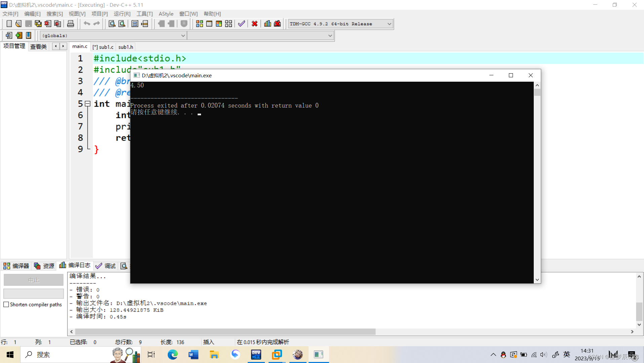The height and width of the screenshot is (363, 644).
Task: Print the current document
Action: pyautogui.click(x=70, y=24)
